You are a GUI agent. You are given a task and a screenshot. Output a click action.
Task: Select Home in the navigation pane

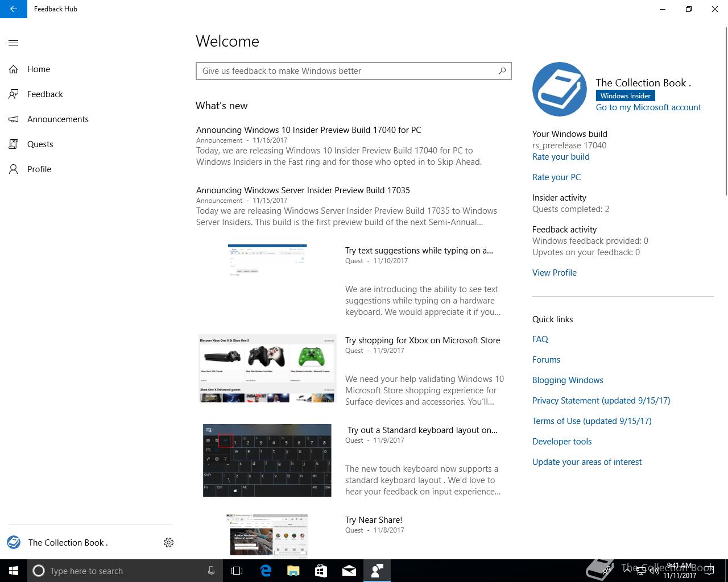pyautogui.click(x=39, y=69)
